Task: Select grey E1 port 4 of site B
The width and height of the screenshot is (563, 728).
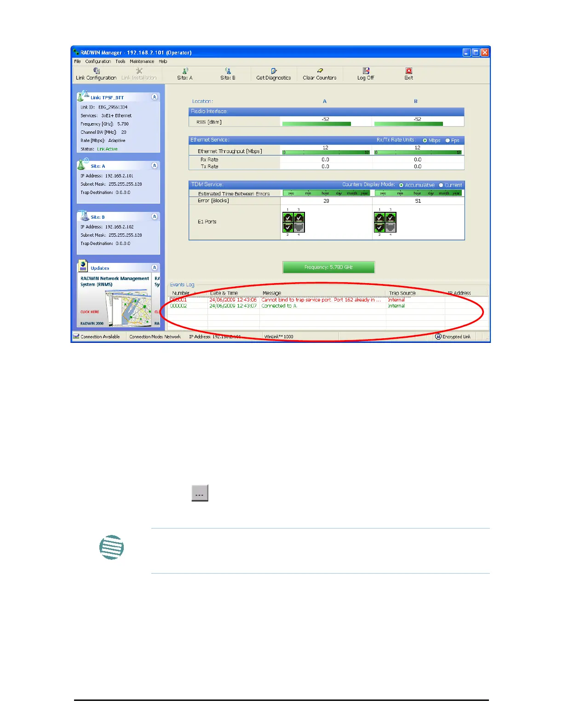Action: (x=391, y=227)
